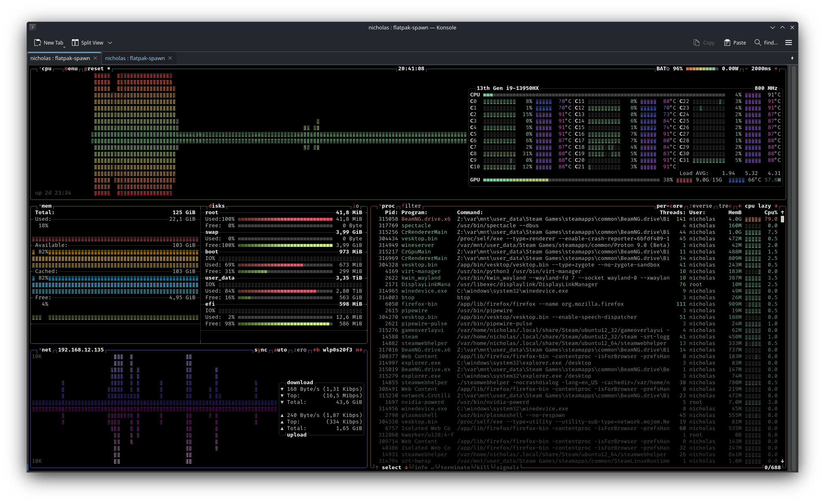825x504 pixels.
Task: Click kill in proc footer
Action: [x=483, y=468]
